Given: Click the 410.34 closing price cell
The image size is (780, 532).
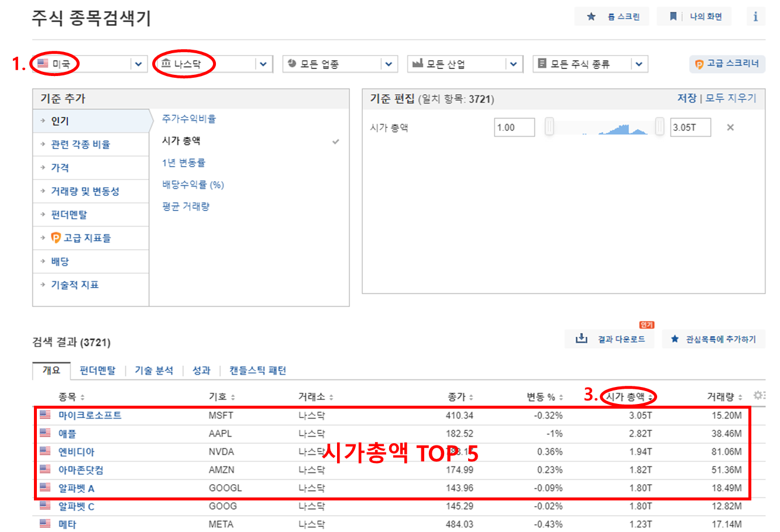Looking at the screenshot, I should 459,416.
